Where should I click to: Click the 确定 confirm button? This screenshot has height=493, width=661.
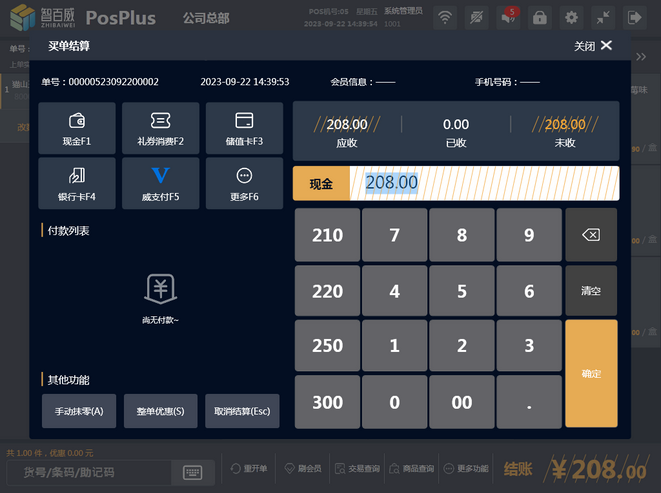click(x=591, y=373)
